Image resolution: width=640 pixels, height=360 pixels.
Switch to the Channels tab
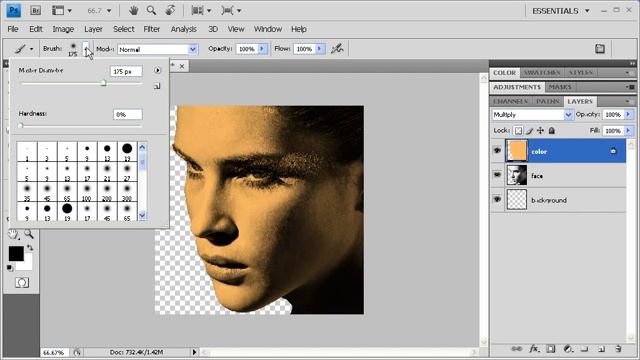point(511,101)
